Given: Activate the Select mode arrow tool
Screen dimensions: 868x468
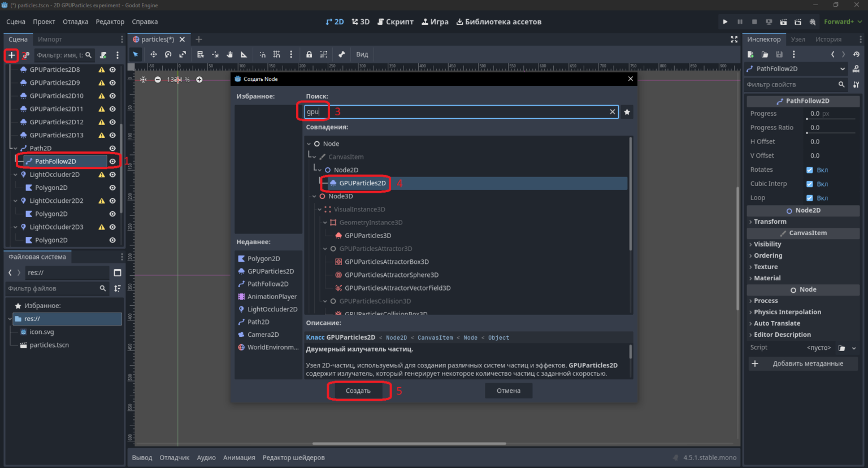Looking at the screenshot, I should point(136,54).
